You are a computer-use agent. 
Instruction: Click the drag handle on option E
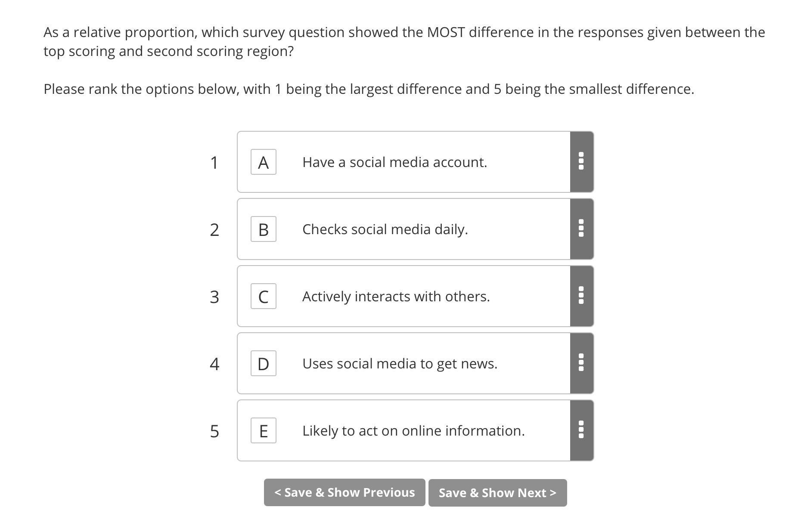[x=582, y=430]
